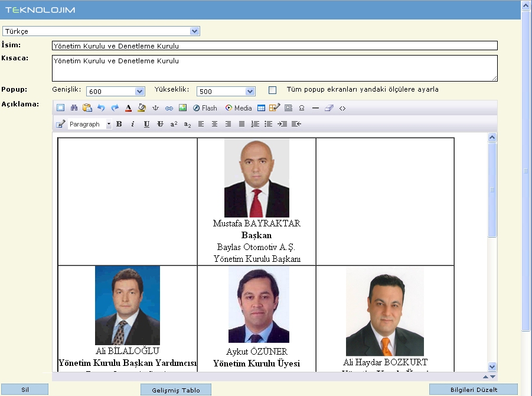The height and width of the screenshot is (396, 532).
Task: Click the Sil button
Action: 25,389
